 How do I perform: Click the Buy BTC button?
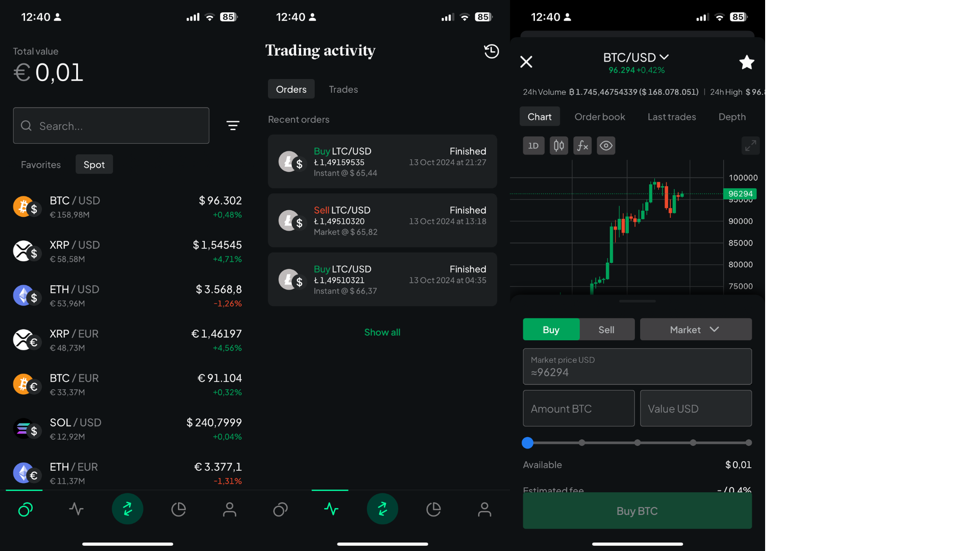[x=636, y=510]
